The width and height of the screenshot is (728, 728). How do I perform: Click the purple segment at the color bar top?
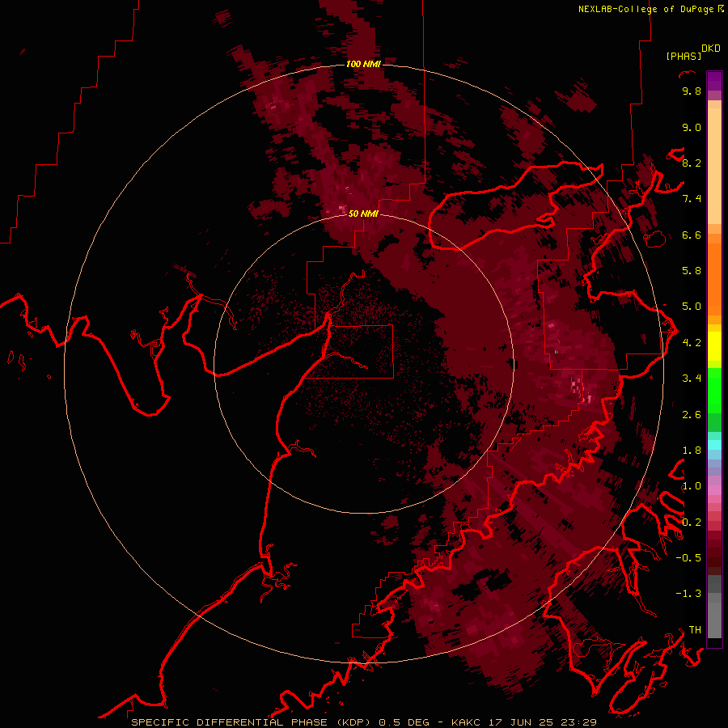click(x=714, y=81)
